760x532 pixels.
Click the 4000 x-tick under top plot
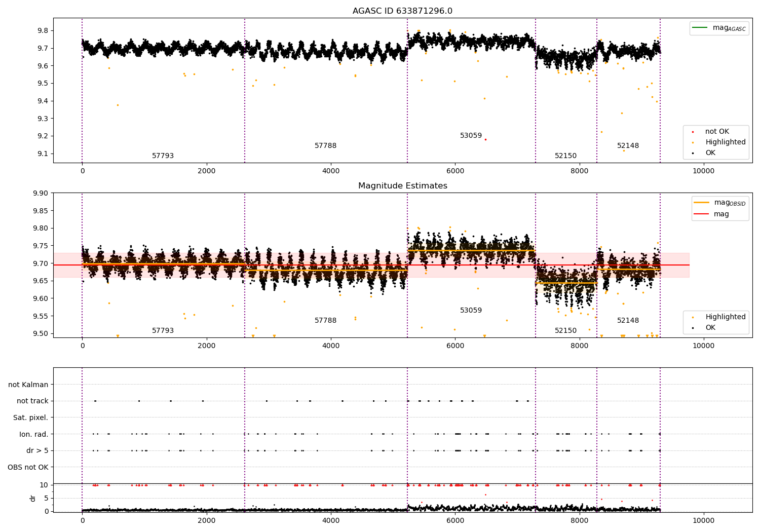(331, 171)
